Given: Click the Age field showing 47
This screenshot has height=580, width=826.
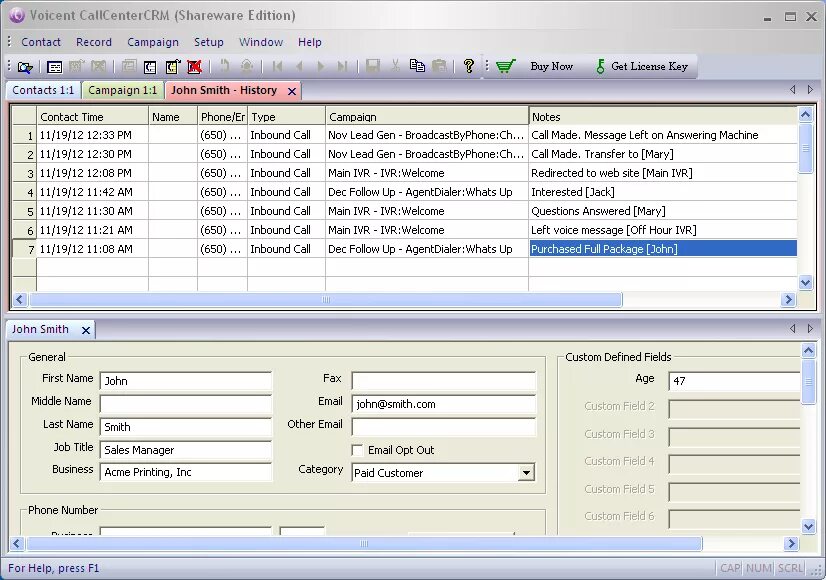Looking at the screenshot, I should coord(734,381).
